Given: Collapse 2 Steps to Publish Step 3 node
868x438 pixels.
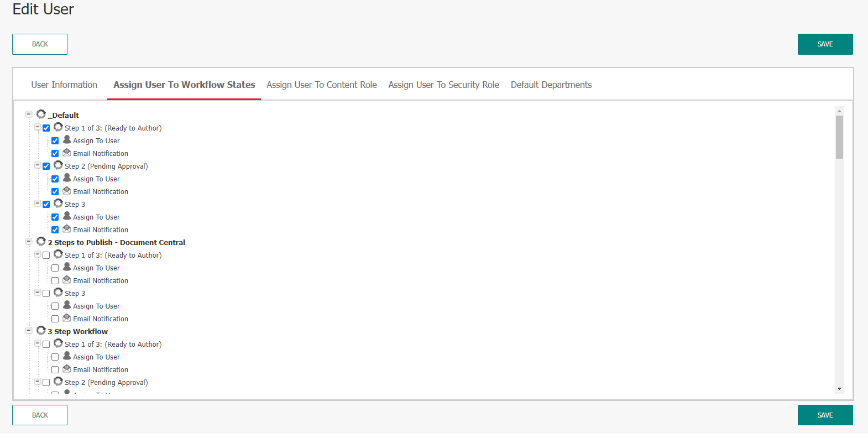Looking at the screenshot, I should (x=38, y=293).
